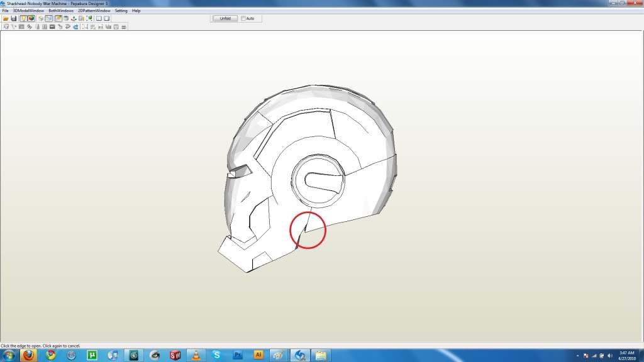Open VLC media player cone icon

point(196,355)
